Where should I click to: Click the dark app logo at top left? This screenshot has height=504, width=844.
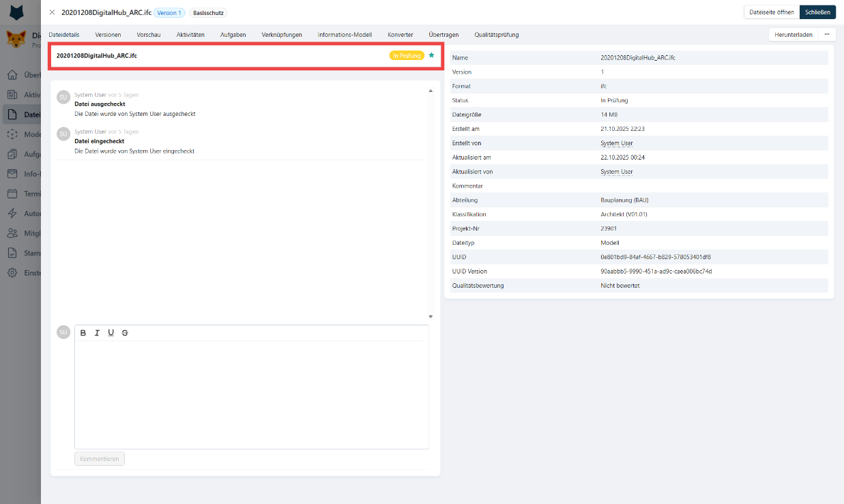click(16, 12)
